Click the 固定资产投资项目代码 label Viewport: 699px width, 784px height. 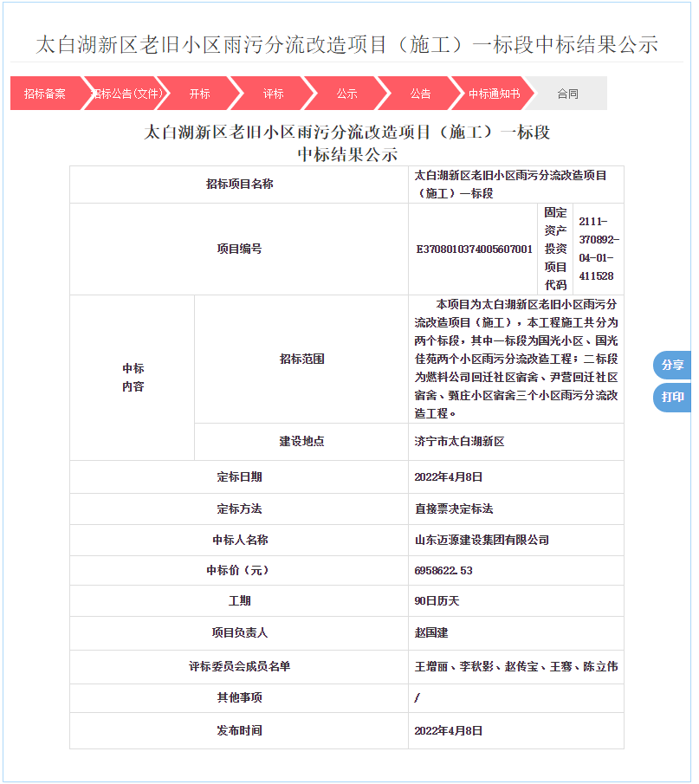coord(555,249)
